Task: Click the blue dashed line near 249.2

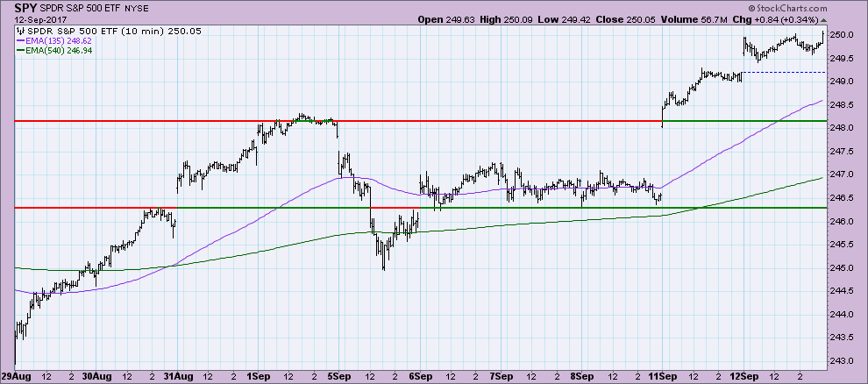Action: coord(780,72)
